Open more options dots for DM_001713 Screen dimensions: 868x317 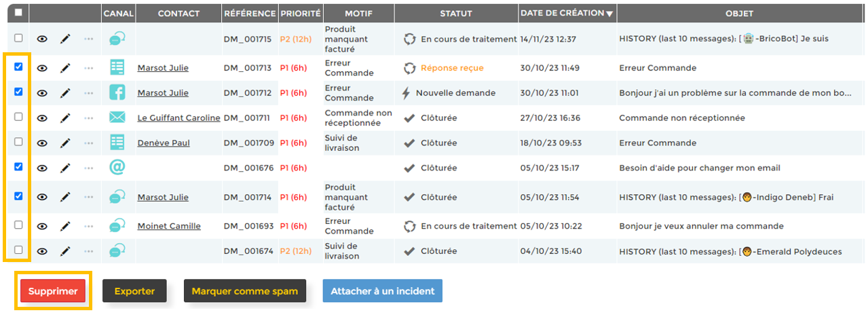[89, 68]
